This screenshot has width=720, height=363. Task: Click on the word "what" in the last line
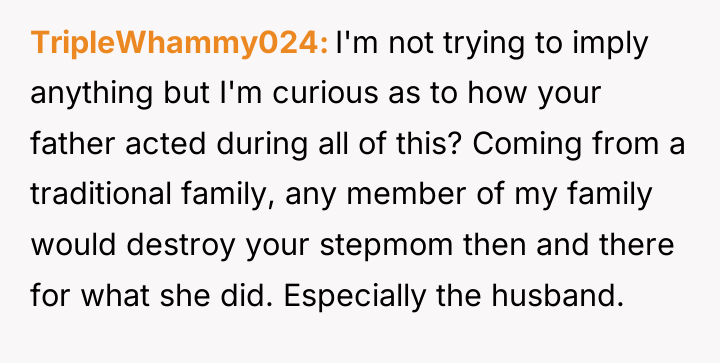pos(115,296)
